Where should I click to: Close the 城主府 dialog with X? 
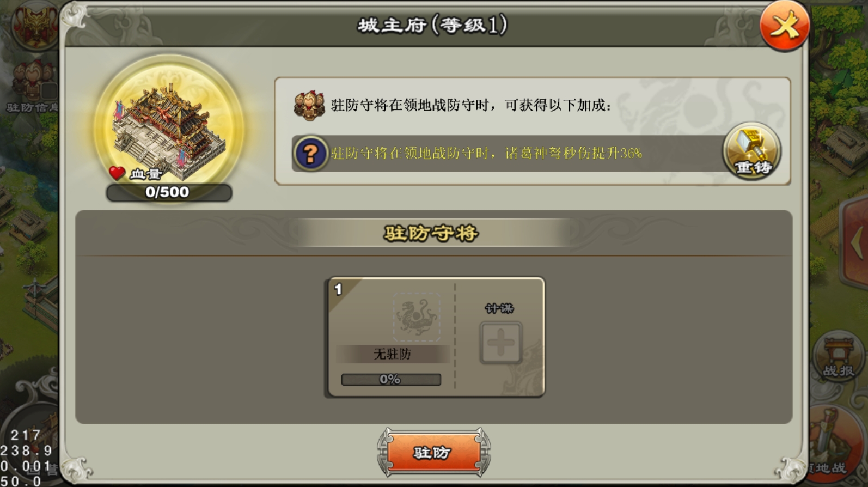click(784, 26)
